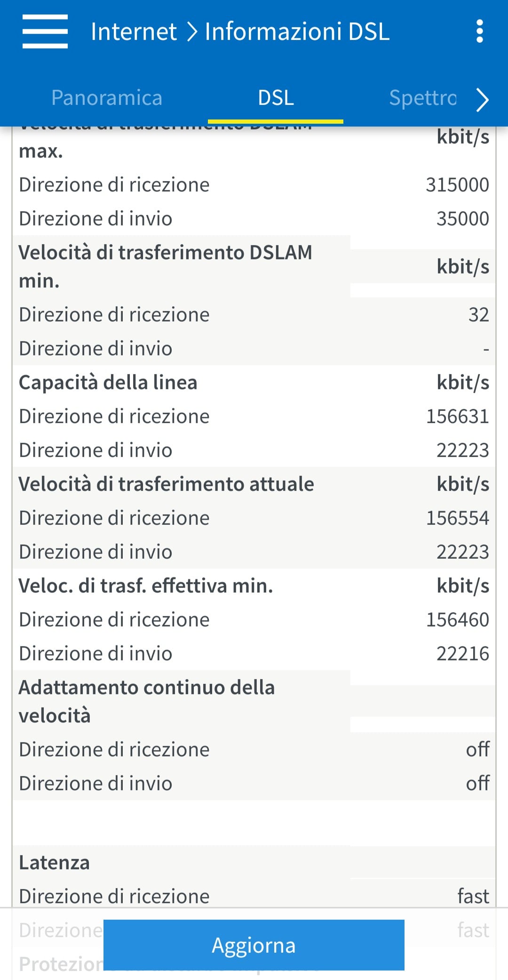Select the 35000 send direction value

pos(463,218)
